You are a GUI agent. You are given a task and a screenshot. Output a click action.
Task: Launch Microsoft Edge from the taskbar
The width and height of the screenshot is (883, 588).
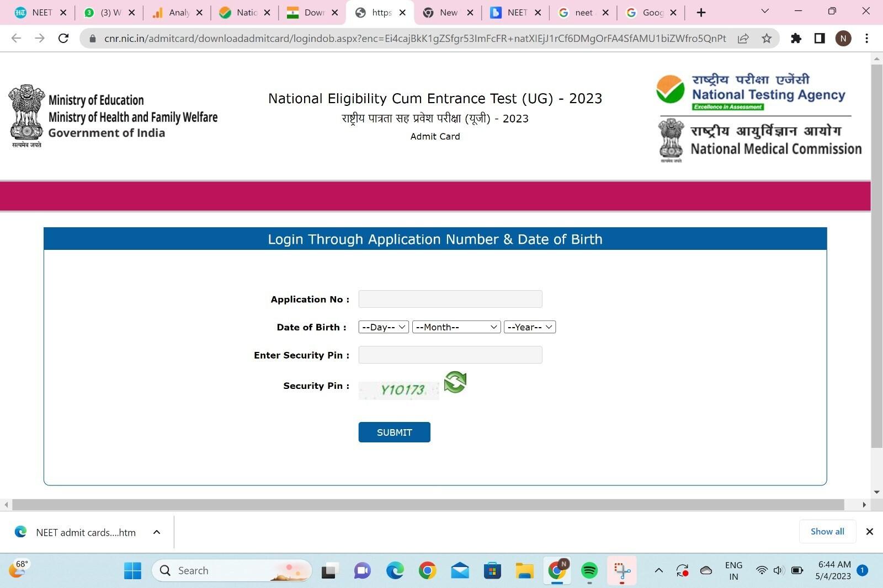(394, 570)
